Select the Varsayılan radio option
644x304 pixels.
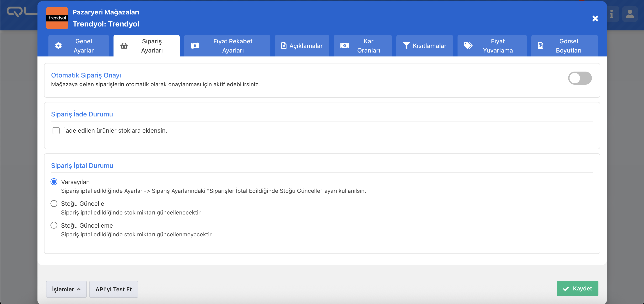click(x=54, y=182)
